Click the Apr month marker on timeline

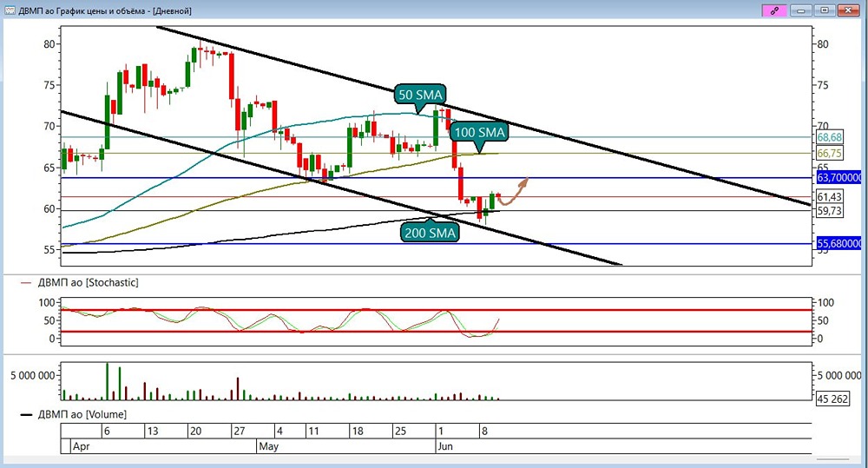[x=81, y=446]
